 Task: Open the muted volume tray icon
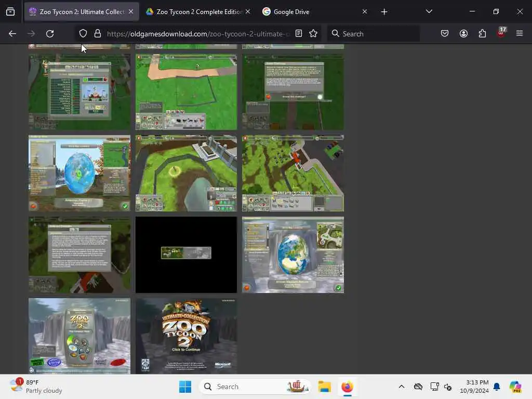tap(448, 387)
